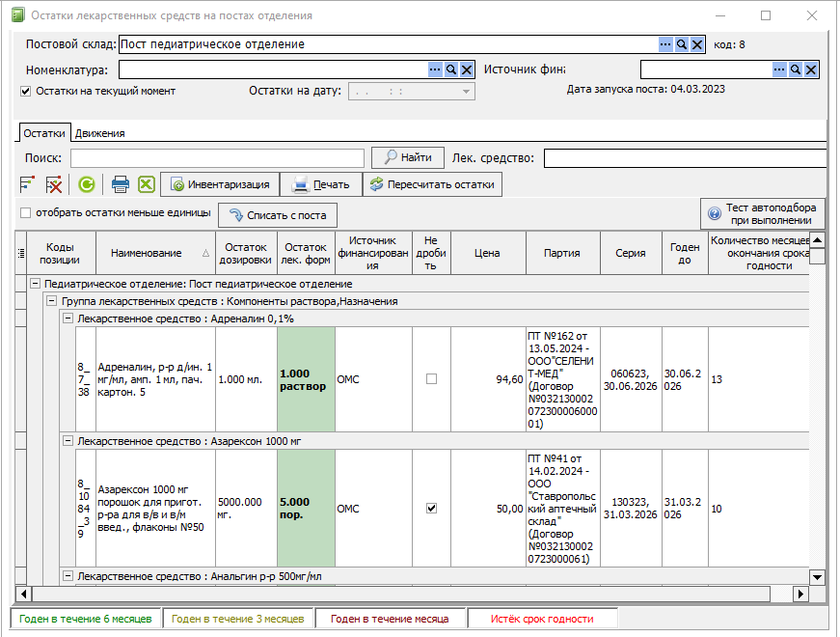840x637 pixels.
Task: Open the Остатки на дату dropdown
Action: [x=466, y=91]
